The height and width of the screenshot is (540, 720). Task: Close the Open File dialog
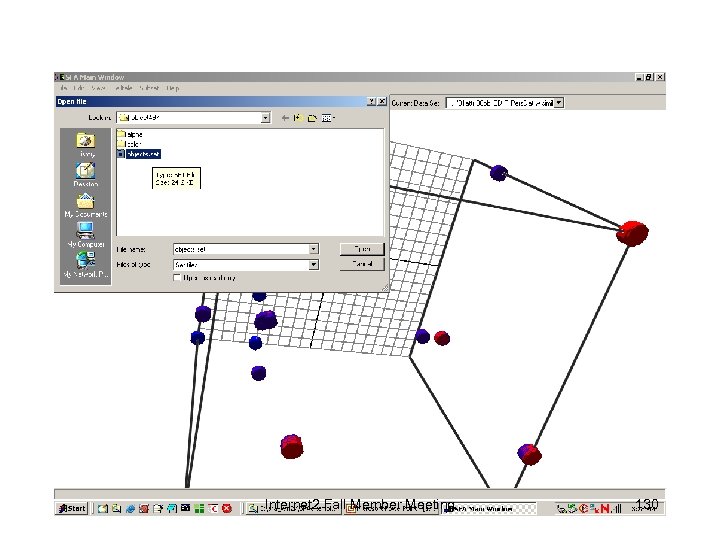point(382,101)
